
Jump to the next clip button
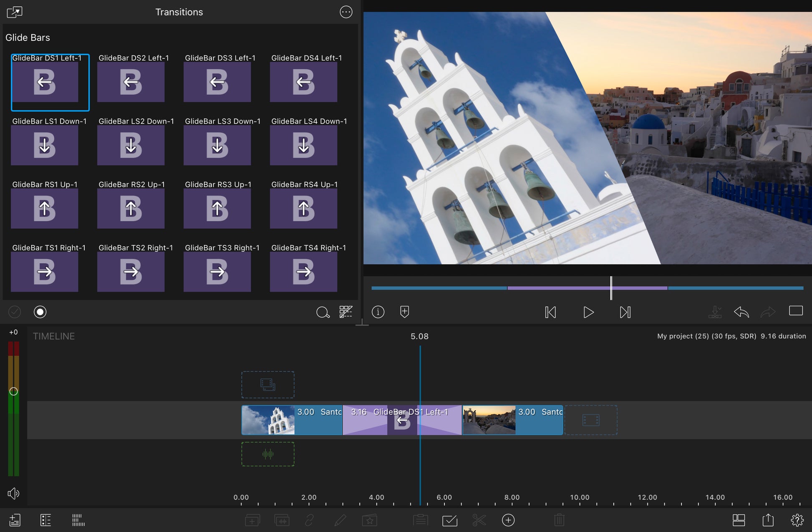tap(625, 312)
